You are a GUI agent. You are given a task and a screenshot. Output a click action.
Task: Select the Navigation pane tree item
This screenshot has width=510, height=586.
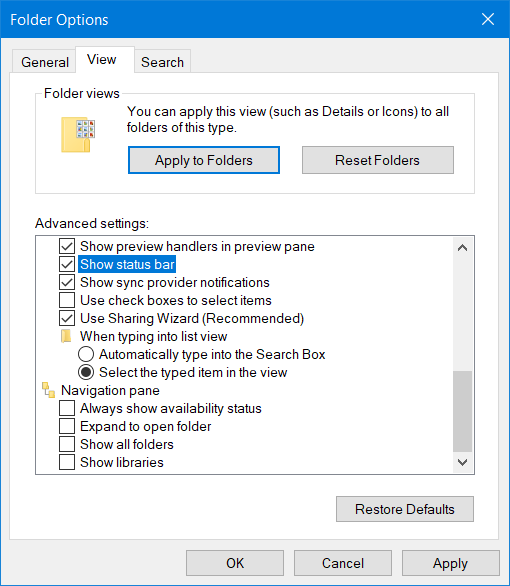(x=110, y=390)
